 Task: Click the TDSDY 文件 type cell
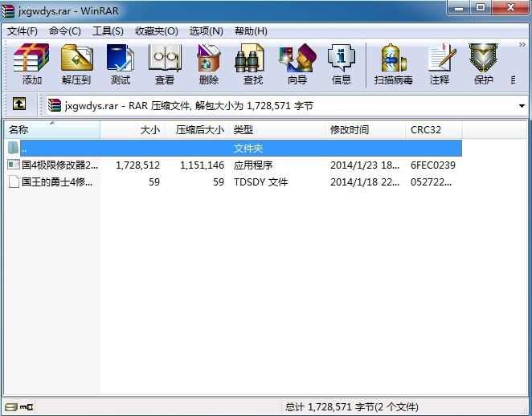pos(260,182)
